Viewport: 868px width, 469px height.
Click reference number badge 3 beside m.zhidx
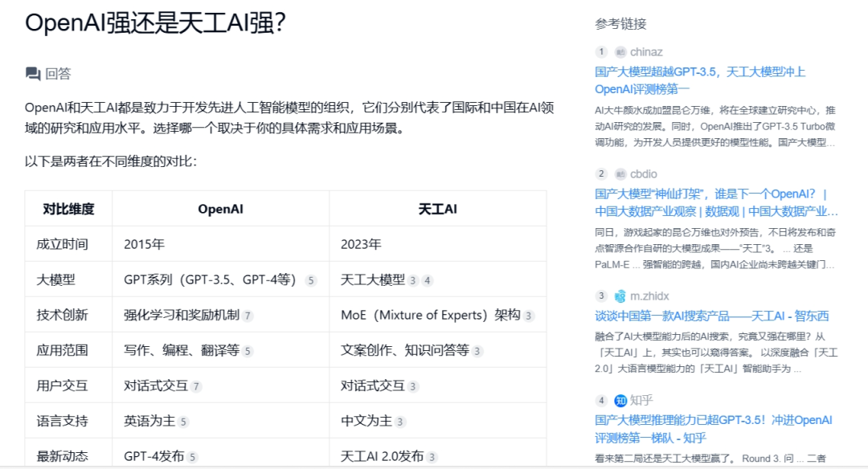click(x=601, y=296)
